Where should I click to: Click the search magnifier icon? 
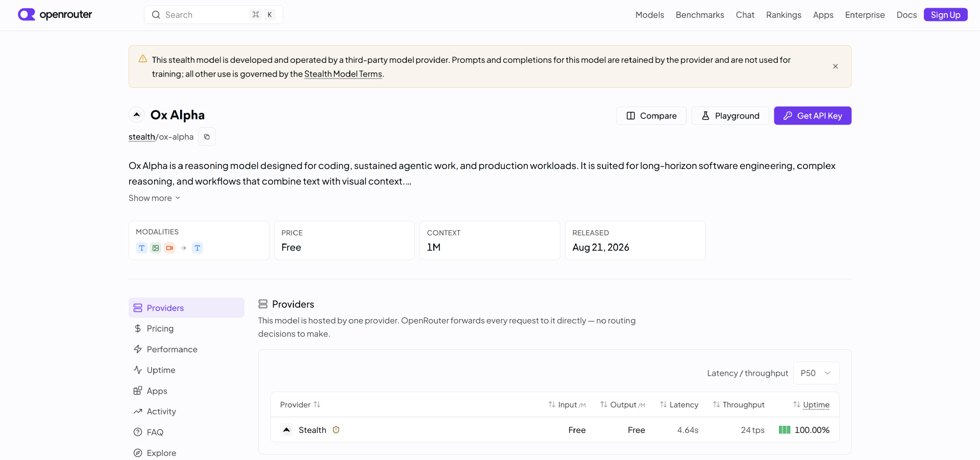coord(156,15)
